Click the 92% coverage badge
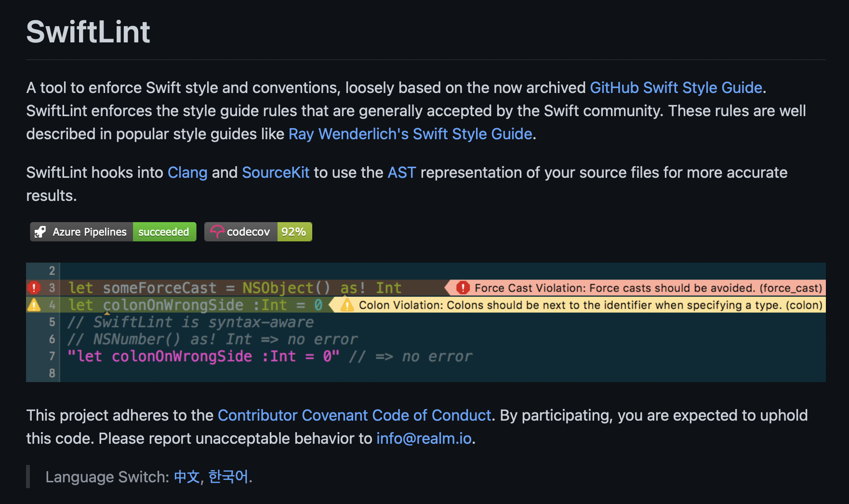 click(294, 232)
